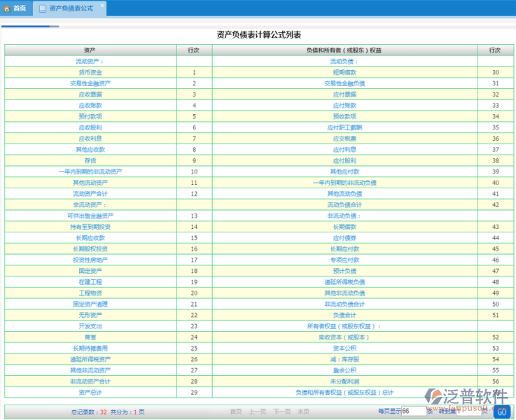Open the 长期股权投资 link

90,249
